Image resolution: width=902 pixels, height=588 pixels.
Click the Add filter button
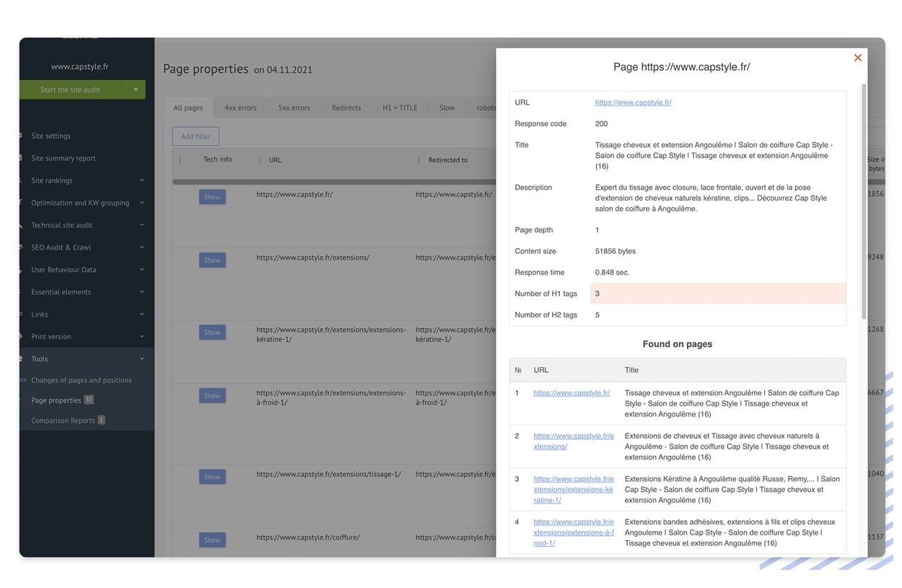tap(196, 136)
